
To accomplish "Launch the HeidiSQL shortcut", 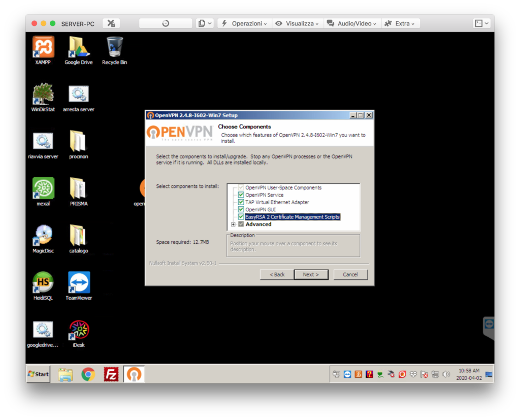I will (43, 286).
